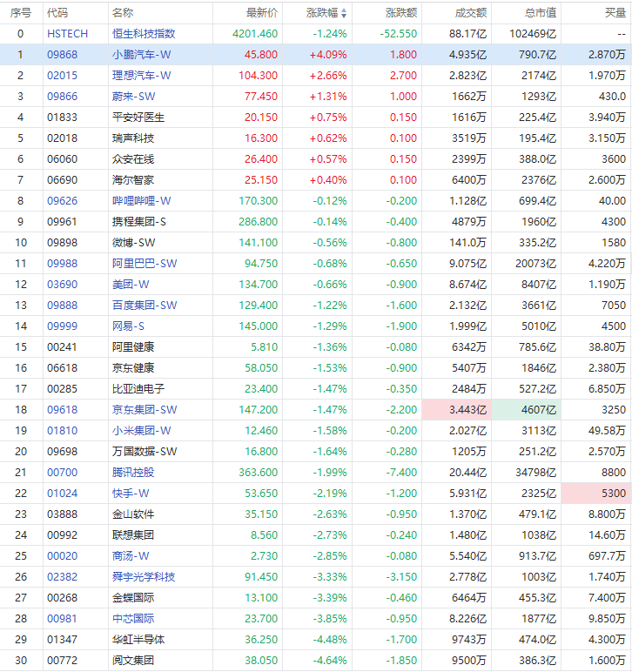Click the 序号 column header
This screenshot has height=672, width=632.
pos(21,13)
